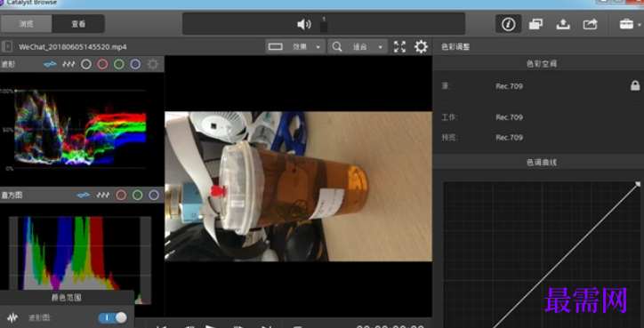Mute audio with the speaker icon
644x328 pixels.
click(x=304, y=25)
